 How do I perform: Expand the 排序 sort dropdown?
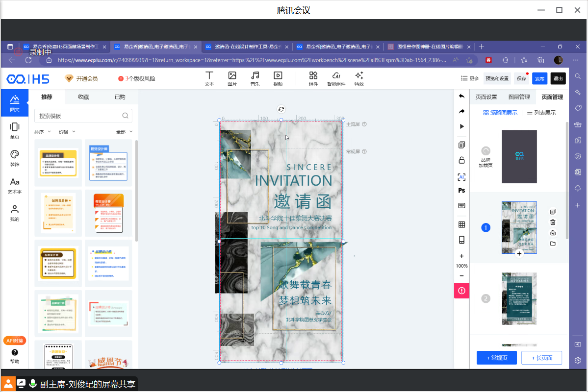43,132
